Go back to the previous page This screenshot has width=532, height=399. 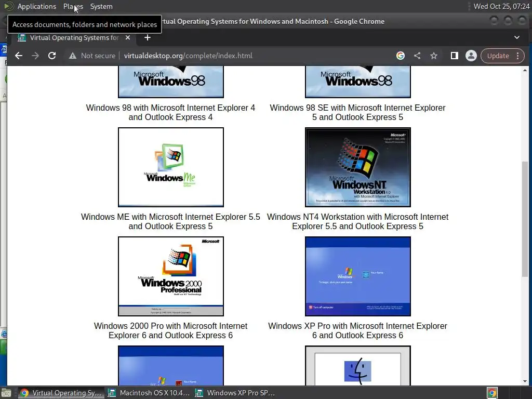click(19, 56)
